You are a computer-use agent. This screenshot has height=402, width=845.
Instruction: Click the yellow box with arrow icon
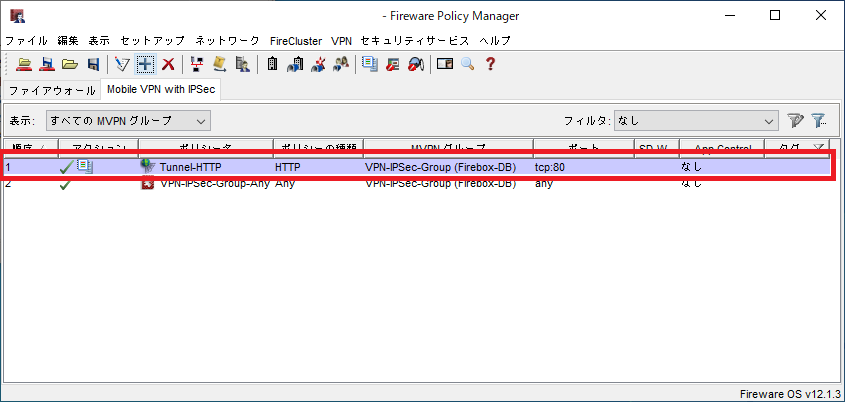point(219,64)
